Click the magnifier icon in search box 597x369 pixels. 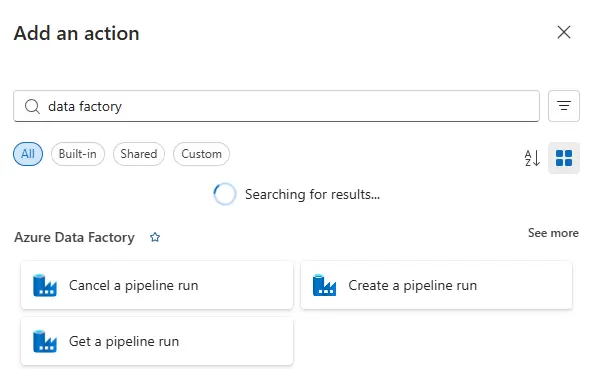tap(32, 106)
